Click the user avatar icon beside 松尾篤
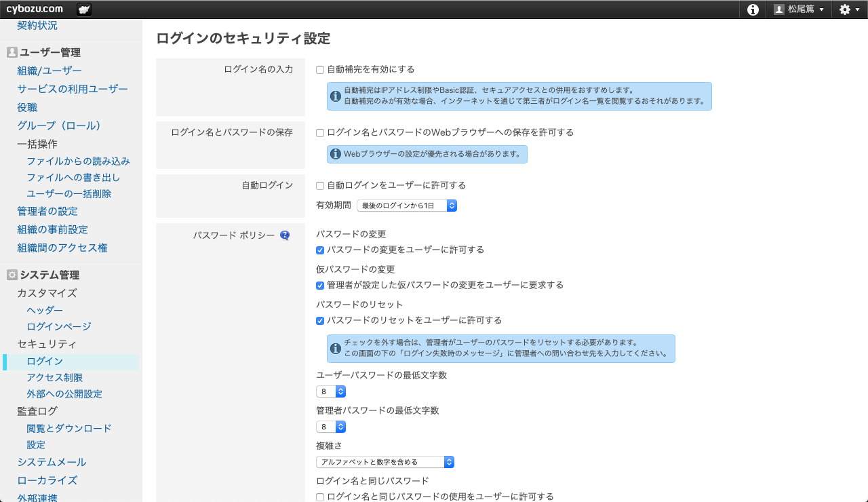Screen dimensions: 868x502 (x=779, y=9)
